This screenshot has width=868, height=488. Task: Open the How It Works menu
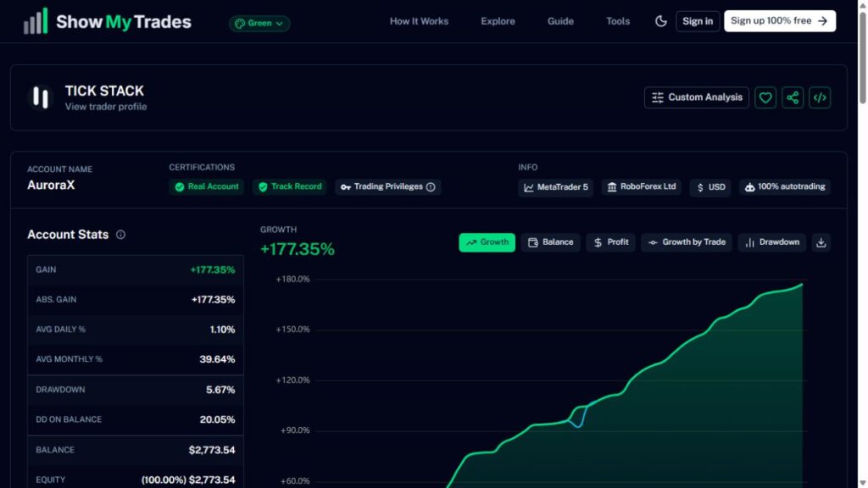419,21
